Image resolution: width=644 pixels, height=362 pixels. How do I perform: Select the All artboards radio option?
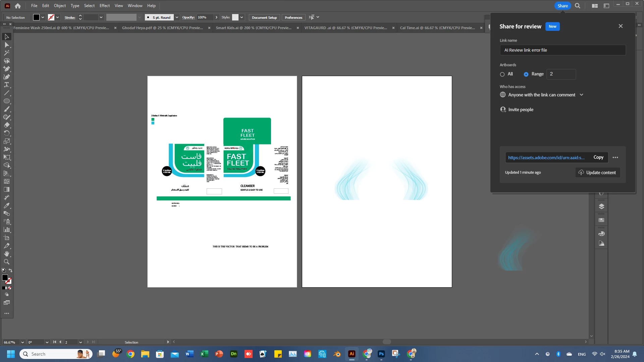point(502,74)
